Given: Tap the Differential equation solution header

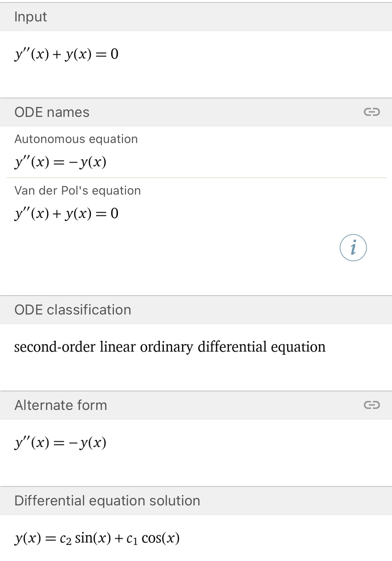Looking at the screenshot, I should 107,501.
